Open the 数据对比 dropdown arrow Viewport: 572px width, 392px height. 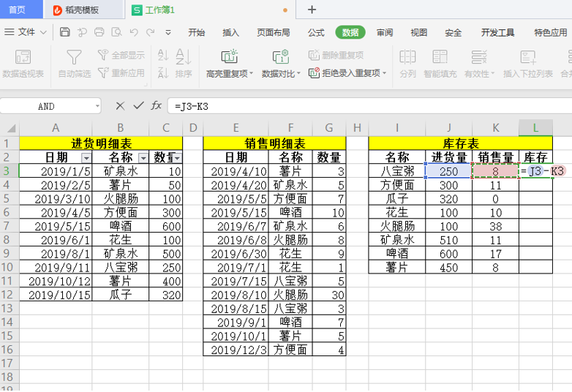click(298, 74)
